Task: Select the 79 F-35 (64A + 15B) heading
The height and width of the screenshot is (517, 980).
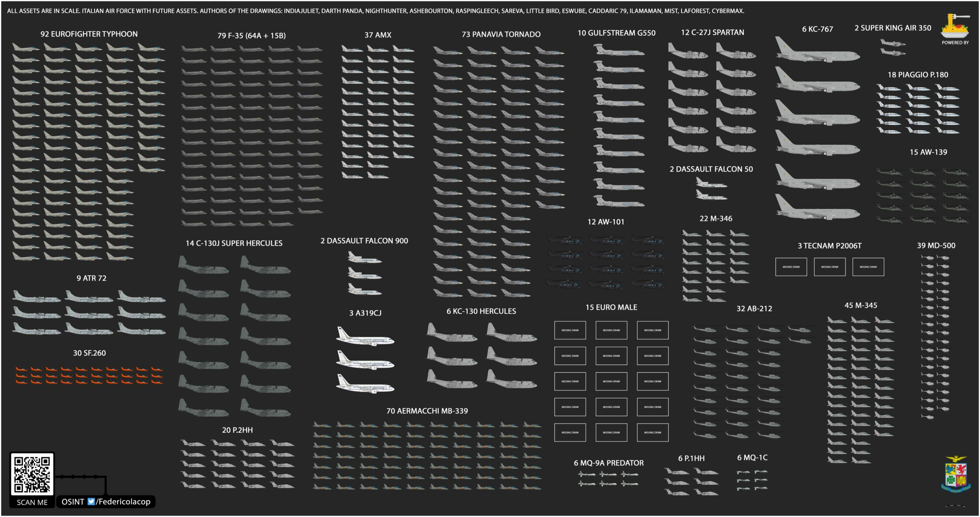Action: click(252, 36)
